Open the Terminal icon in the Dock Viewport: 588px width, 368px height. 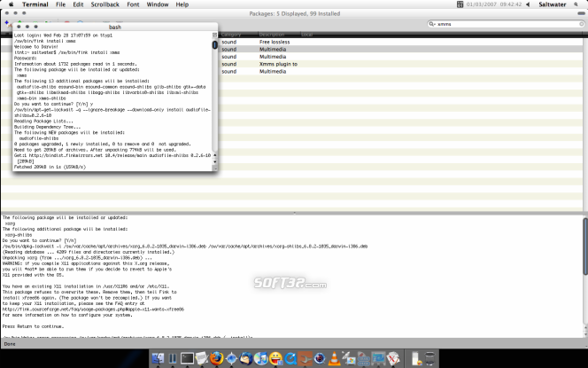tap(187, 358)
